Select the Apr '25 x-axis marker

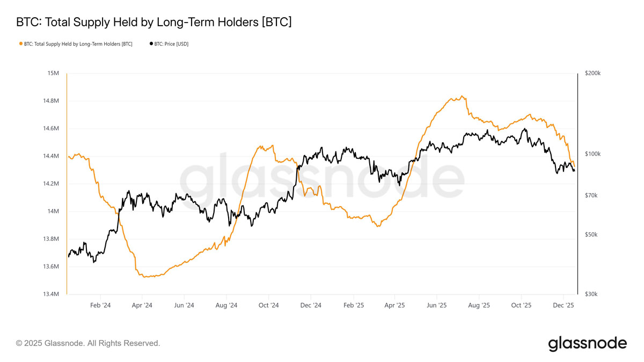394,305
